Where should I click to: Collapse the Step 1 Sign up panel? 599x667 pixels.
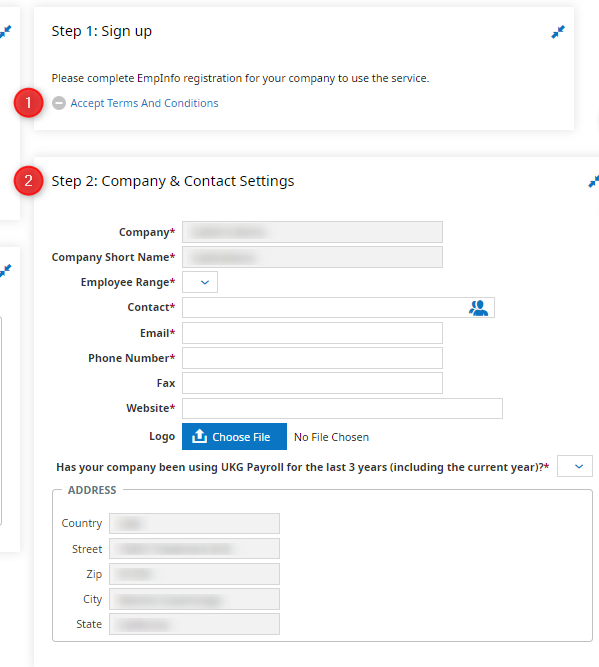coord(558,32)
